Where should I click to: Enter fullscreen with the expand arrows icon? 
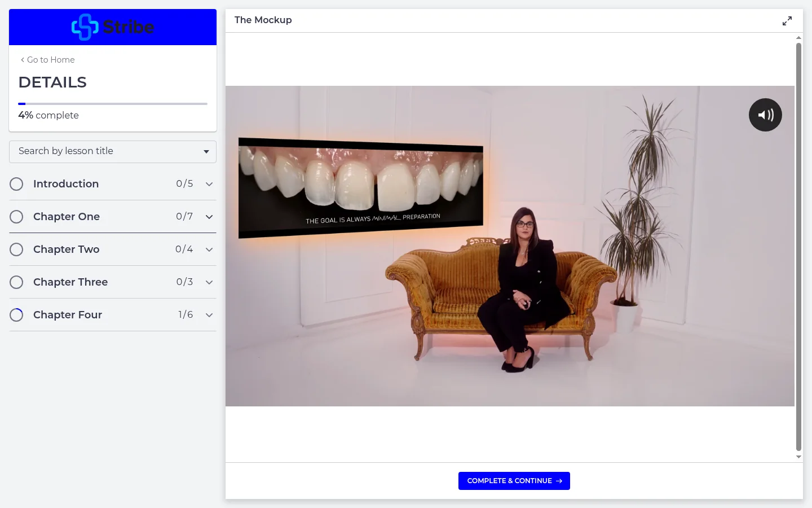(x=787, y=21)
